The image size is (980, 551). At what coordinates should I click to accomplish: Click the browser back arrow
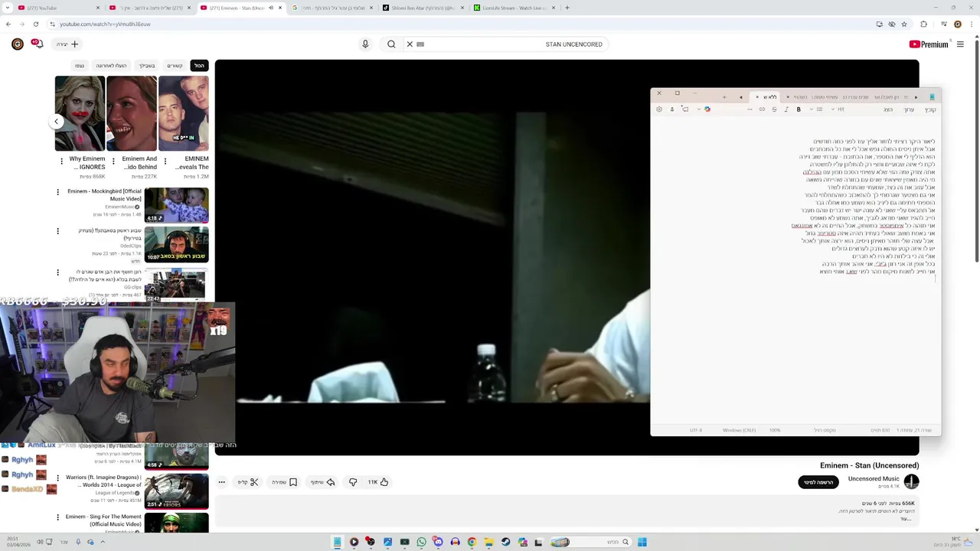(x=8, y=24)
